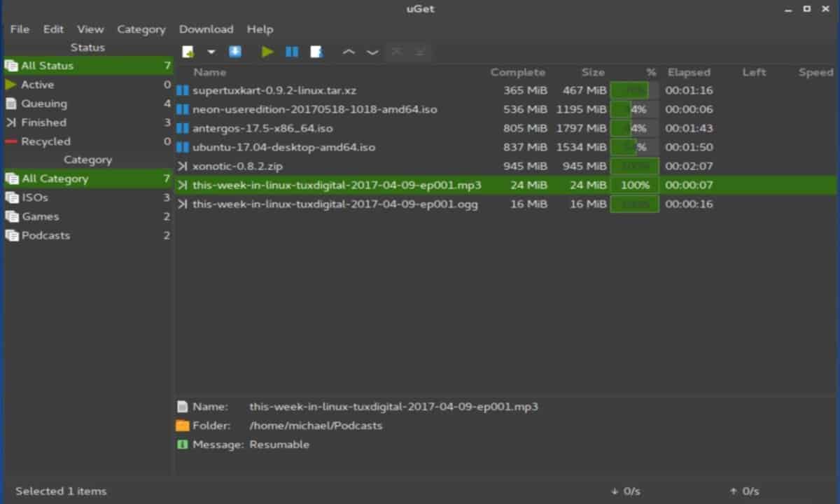Open the dropdown arrow beside new download
The image size is (840, 504).
tap(211, 52)
